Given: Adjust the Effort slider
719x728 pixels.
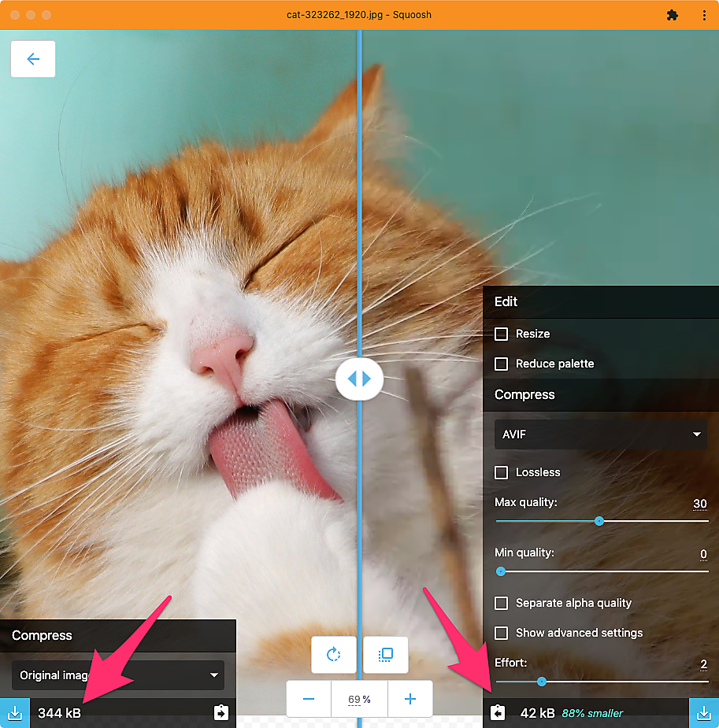Looking at the screenshot, I should click(602, 682).
